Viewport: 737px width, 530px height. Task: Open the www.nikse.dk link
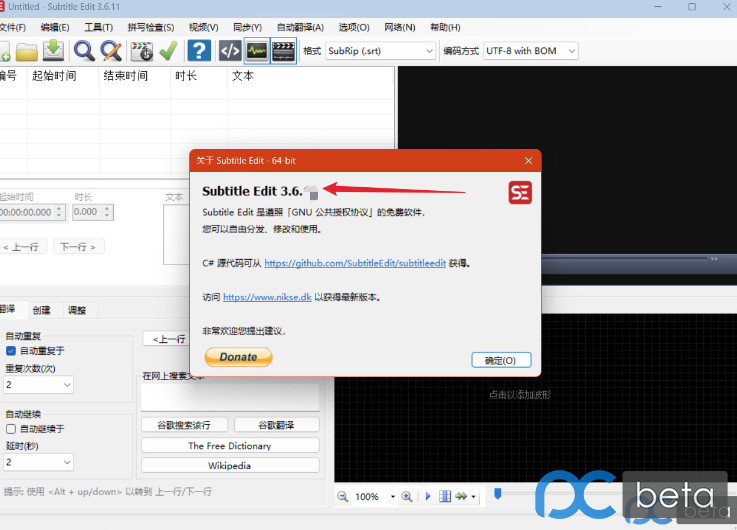pos(267,297)
